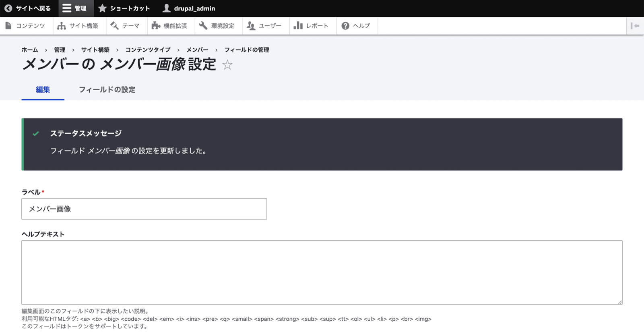Screen dimensions: 644x336
Task: Select the 編集 tab
Action: point(43,89)
